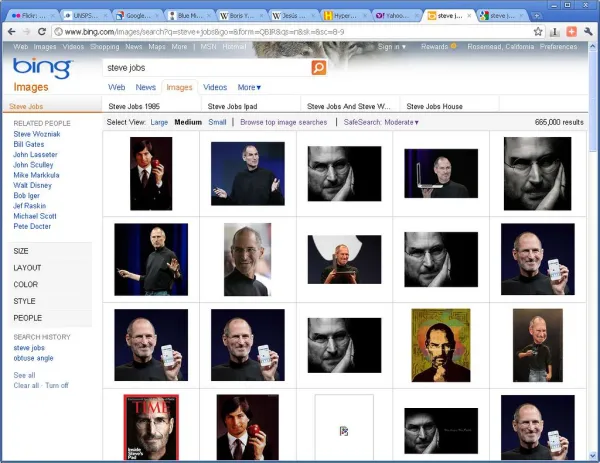The image size is (600, 463).
Task: Click the Rewards medal icon
Action: (x=453, y=46)
